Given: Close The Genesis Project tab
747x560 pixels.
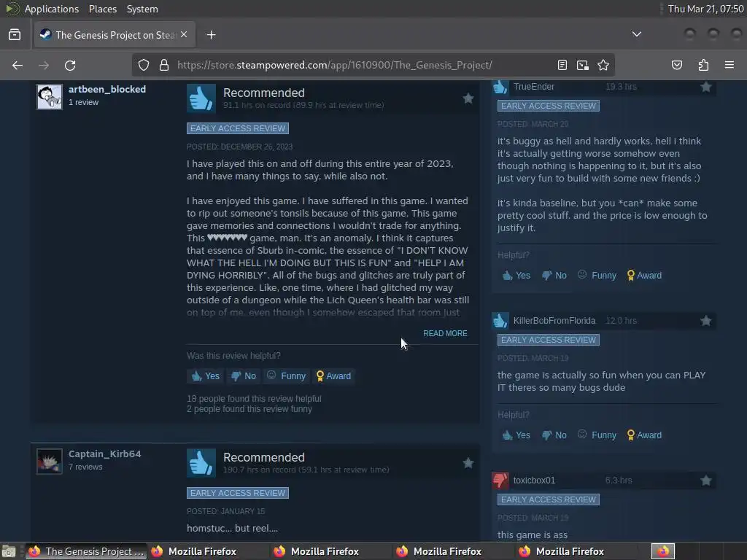Looking at the screenshot, I should pyautogui.click(x=184, y=35).
